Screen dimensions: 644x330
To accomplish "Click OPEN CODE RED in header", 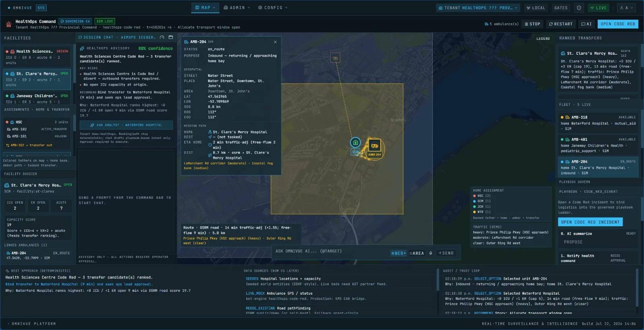I will (x=618, y=24).
